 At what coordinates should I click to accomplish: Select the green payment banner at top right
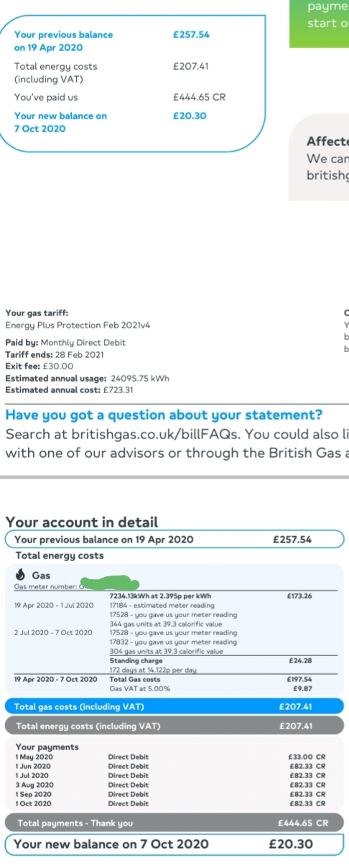(320, 24)
